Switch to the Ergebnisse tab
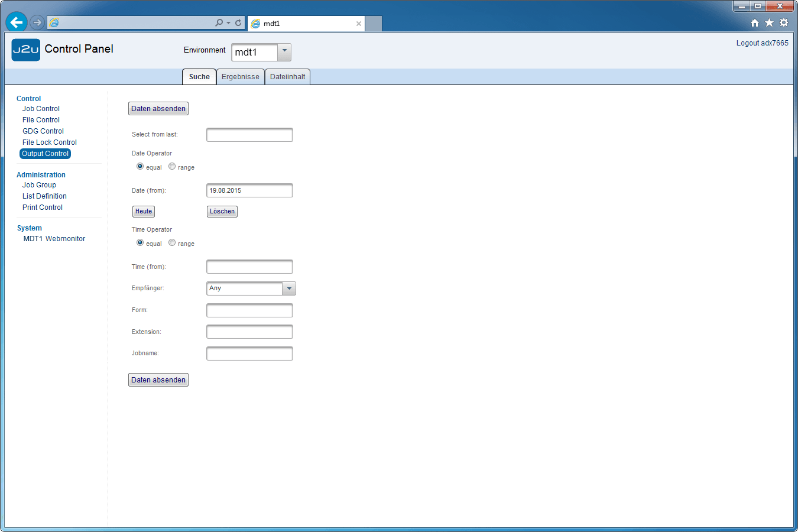 [x=240, y=77]
